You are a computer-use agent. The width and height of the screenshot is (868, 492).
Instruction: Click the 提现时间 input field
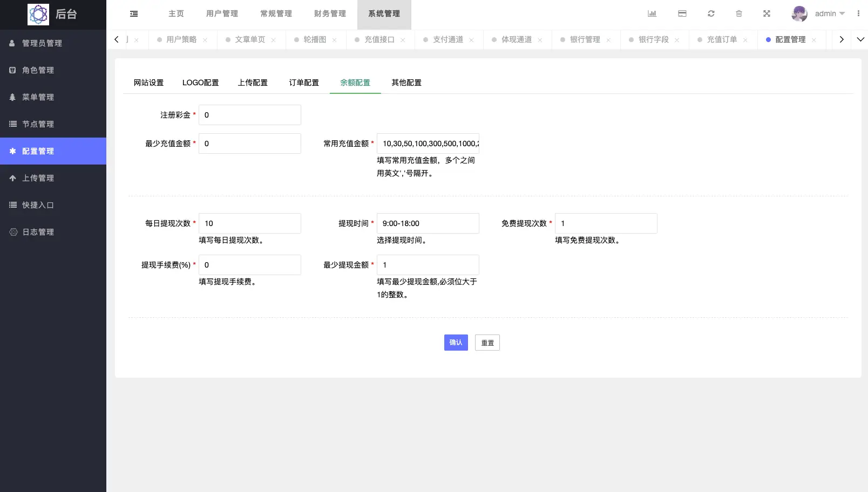click(428, 223)
